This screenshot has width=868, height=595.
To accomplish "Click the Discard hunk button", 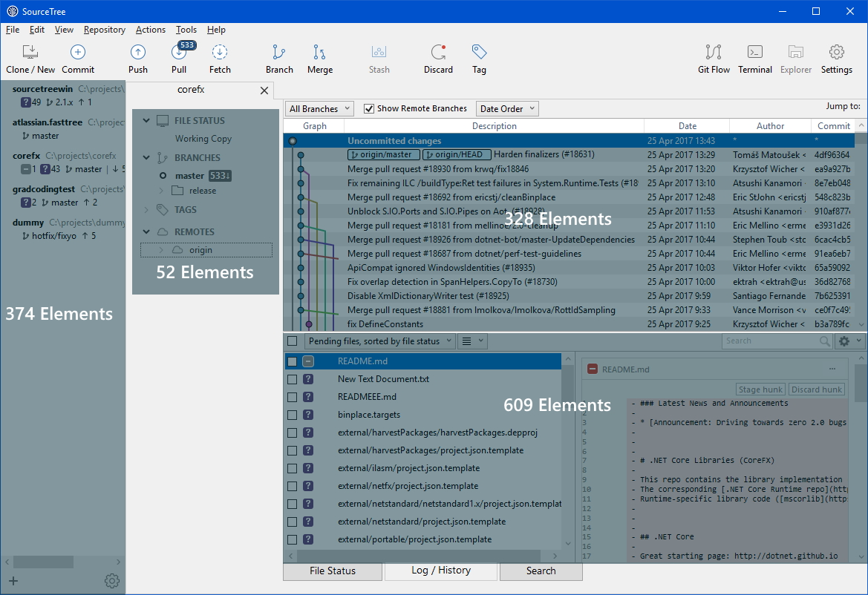I will click(x=816, y=389).
